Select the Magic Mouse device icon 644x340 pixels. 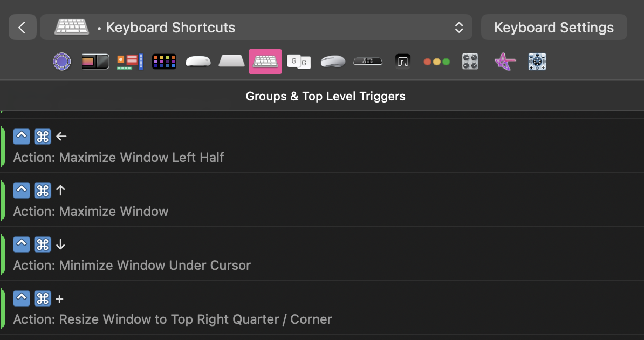198,62
